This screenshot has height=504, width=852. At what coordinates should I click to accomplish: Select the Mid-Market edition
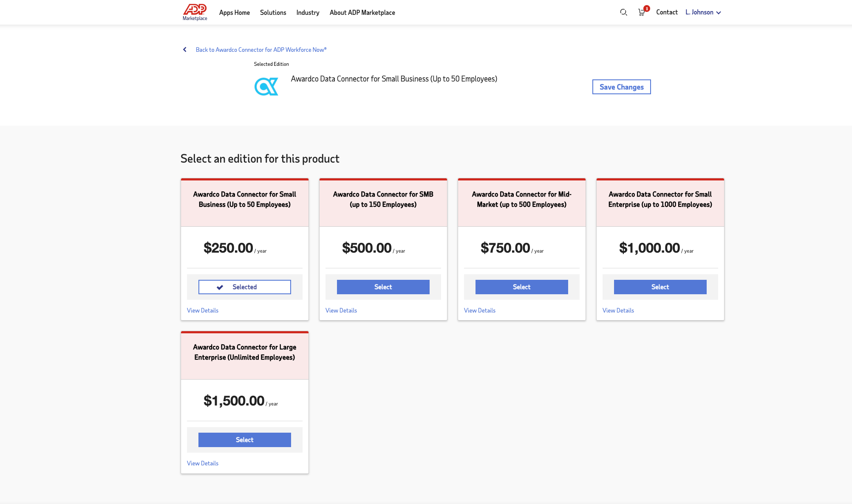(521, 287)
